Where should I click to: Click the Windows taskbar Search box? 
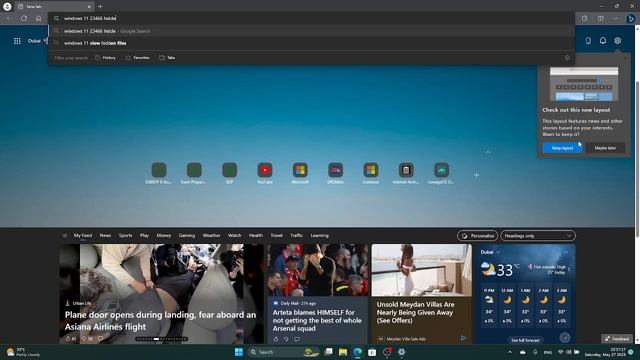point(284,352)
